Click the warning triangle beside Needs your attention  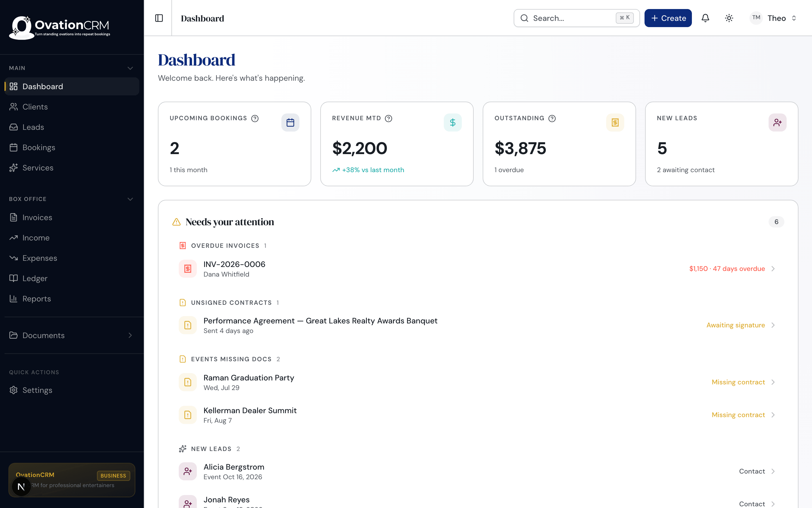pyautogui.click(x=176, y=222)
